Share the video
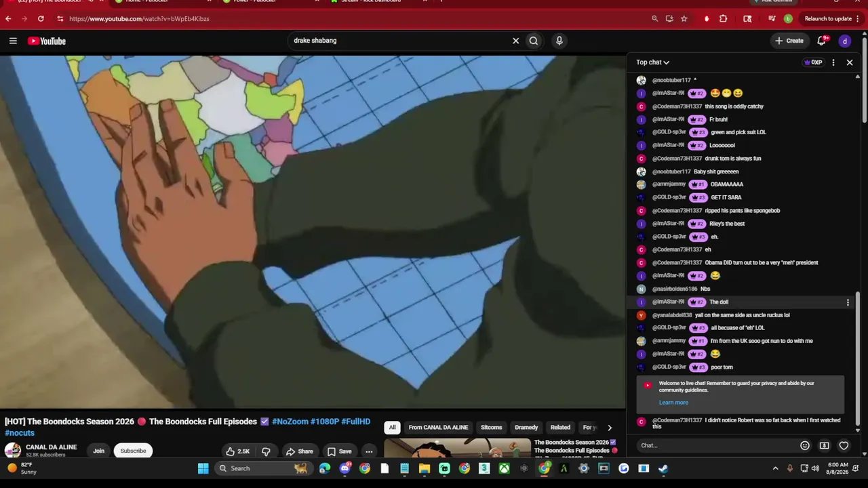 (x=299, y=451)
